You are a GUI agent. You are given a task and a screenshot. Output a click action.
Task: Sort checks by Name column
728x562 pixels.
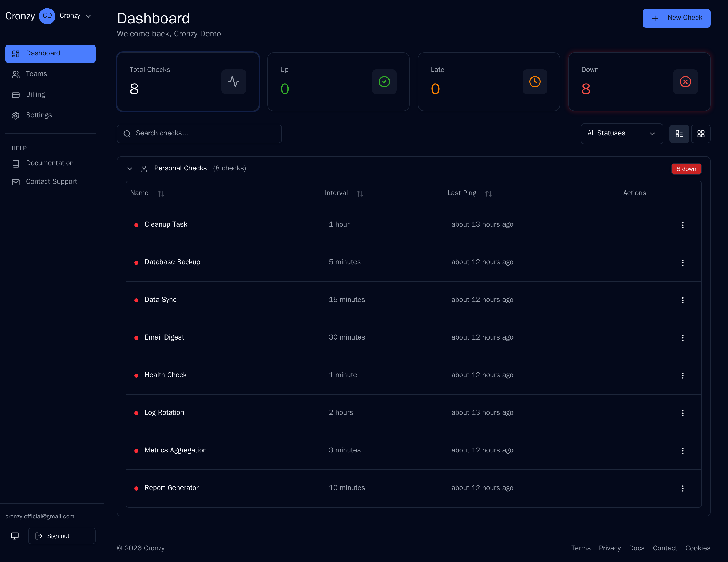[161, 193]
